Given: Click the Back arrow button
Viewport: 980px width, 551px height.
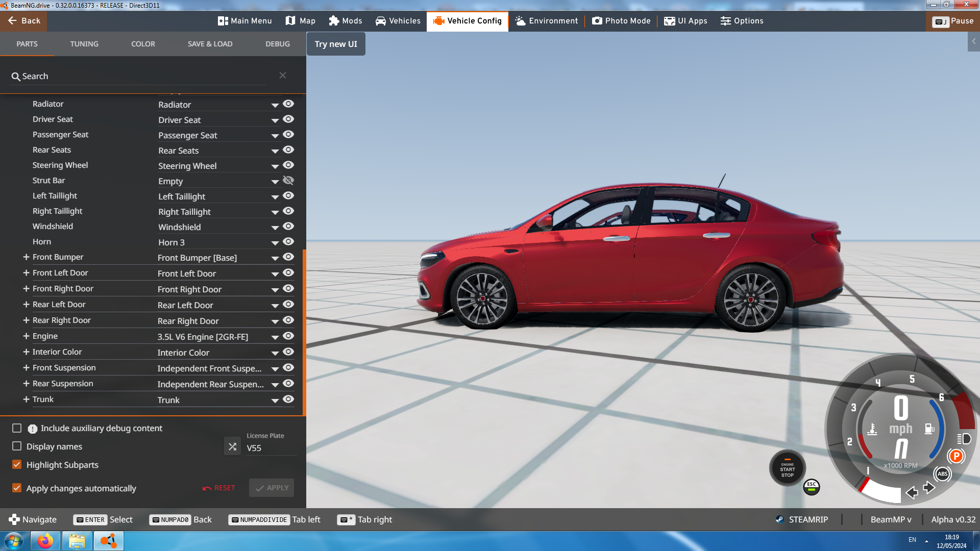Looking at the screenshot, I should coord(23,21).
